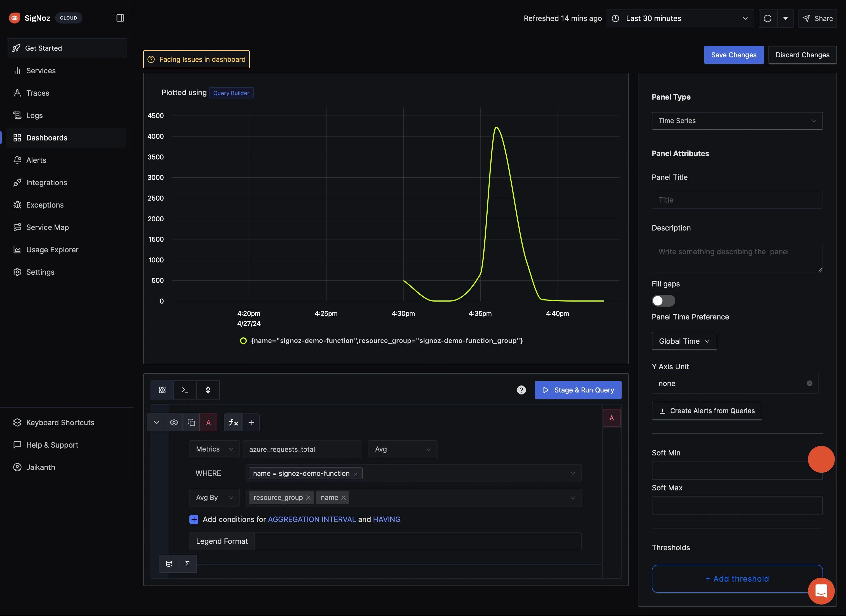Click the Exceptions bug icon
846x616 pixels.
(17, 205)
